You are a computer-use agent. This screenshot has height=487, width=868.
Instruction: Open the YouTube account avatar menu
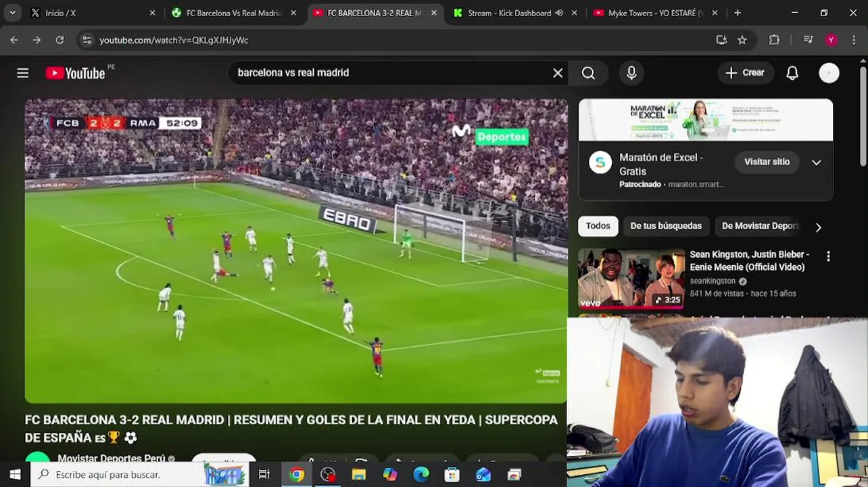(829, 73)
